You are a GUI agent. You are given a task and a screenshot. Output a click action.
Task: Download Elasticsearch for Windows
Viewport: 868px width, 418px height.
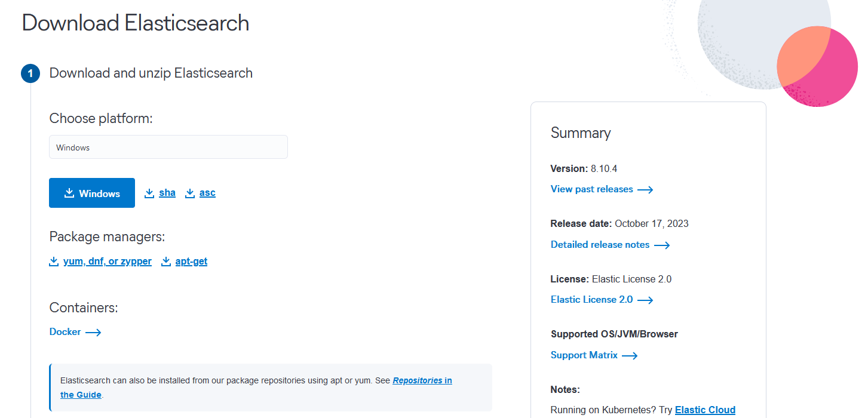coord(92,193)
